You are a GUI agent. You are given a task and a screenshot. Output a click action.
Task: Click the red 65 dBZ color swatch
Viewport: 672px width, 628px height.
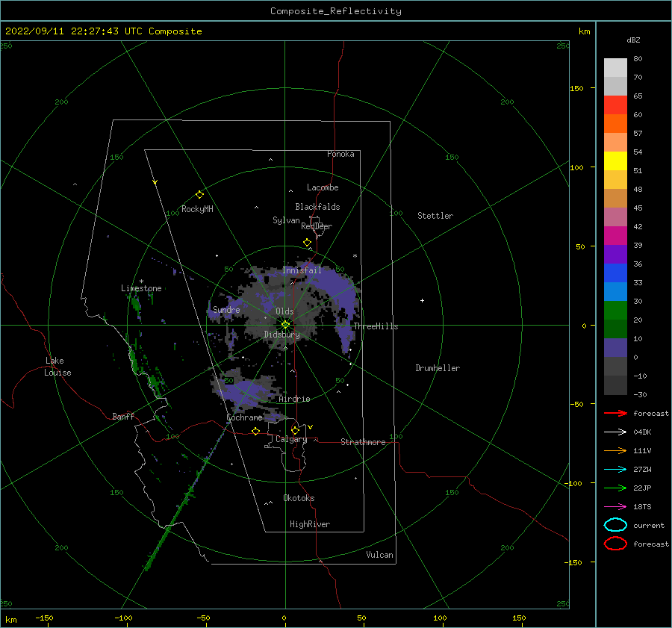[615, 105]
